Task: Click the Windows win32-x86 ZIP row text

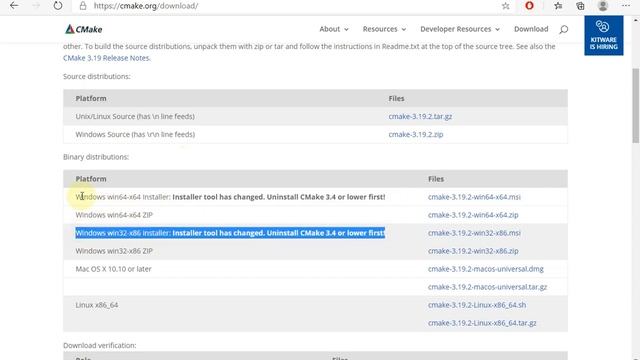Action: point(114,251)
